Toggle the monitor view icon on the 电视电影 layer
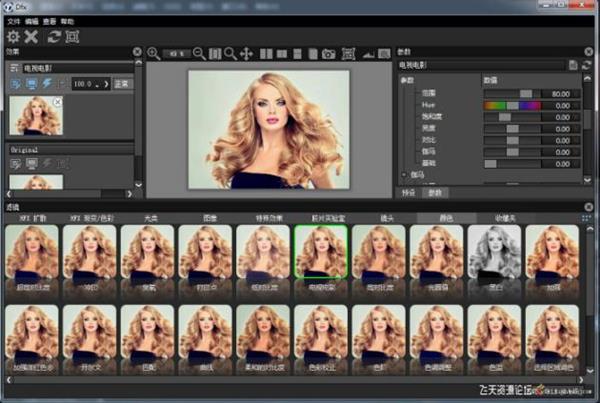 (31, 83)
